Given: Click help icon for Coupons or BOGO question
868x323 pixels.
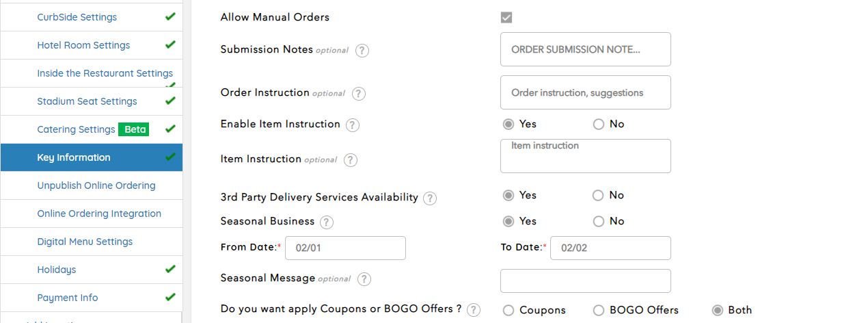Looking at the screenshot, I should [473, 309].
